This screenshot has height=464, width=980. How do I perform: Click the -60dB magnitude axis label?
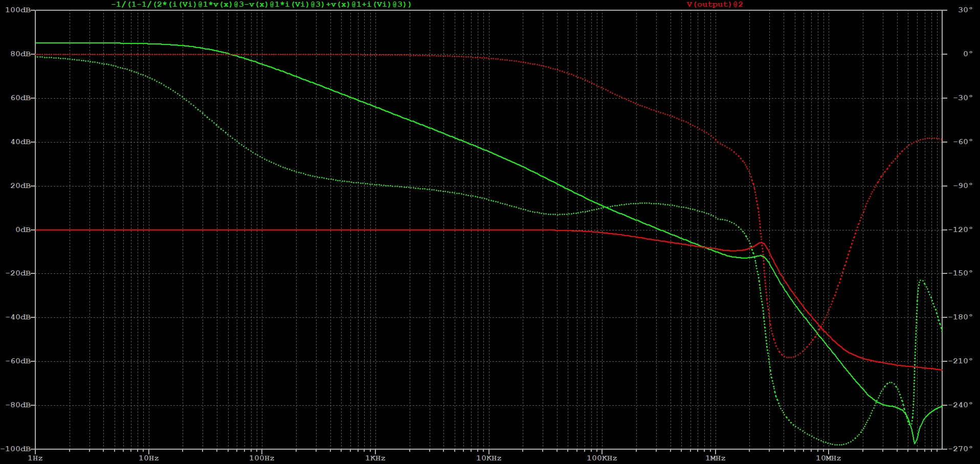click(x=17, y=361)
